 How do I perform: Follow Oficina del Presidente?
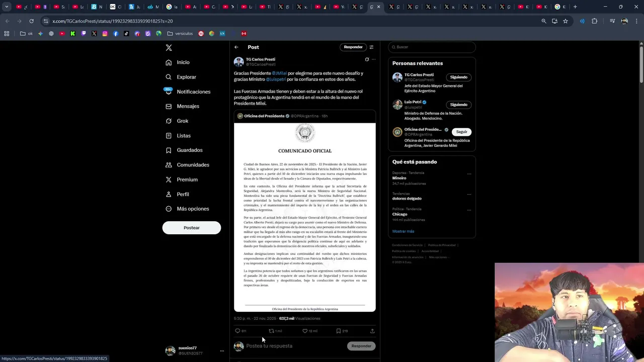pyautogui.click(x=461, y=132)
